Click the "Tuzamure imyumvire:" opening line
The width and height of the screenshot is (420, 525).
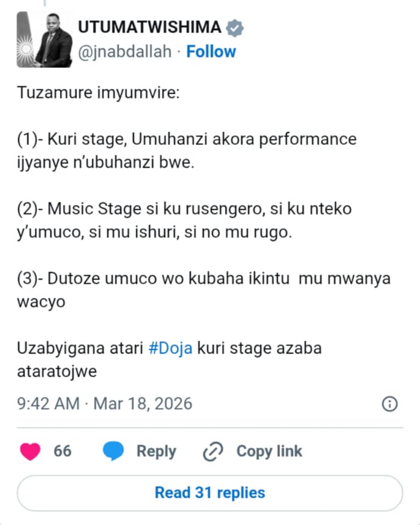[x=98, y=93]
